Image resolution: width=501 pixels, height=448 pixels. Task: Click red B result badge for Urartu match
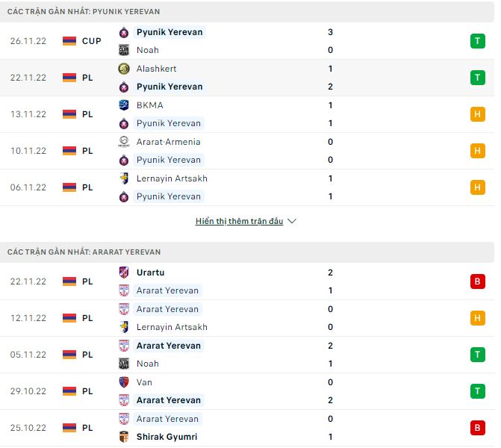477,281
